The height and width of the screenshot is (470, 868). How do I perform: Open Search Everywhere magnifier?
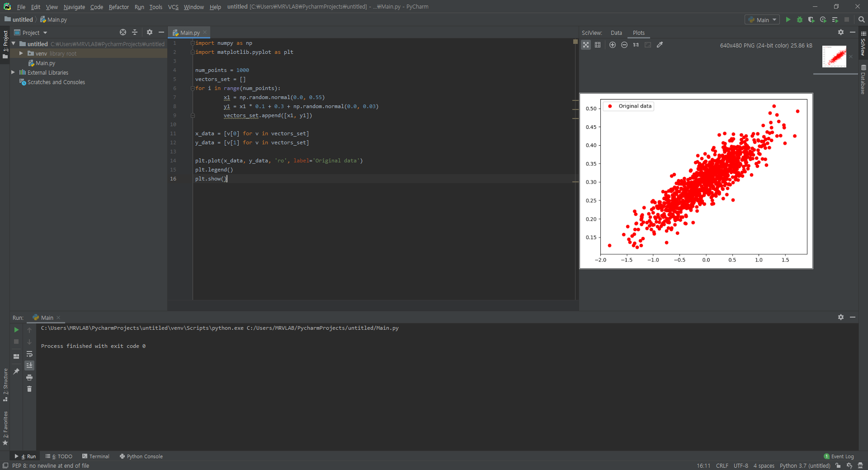click(862, 20)
